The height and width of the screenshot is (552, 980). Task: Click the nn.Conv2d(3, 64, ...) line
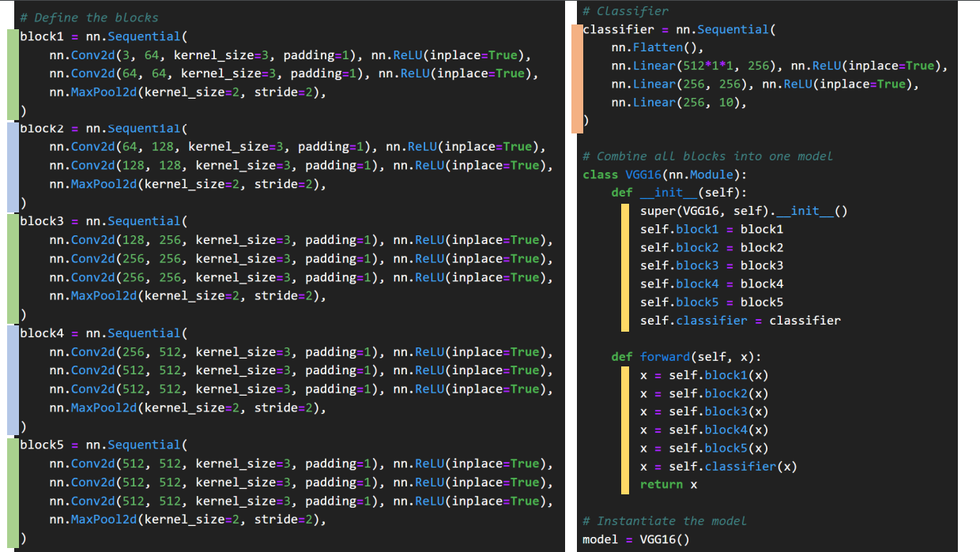[x=290, y=55]
